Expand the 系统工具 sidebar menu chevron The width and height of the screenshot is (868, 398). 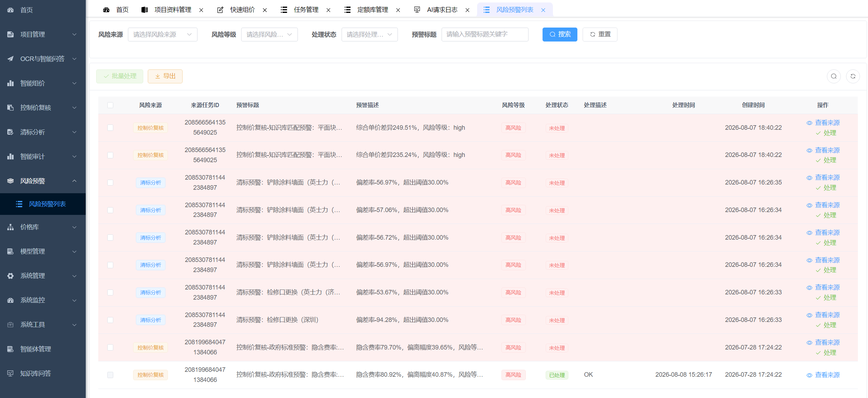pos(74,325)
